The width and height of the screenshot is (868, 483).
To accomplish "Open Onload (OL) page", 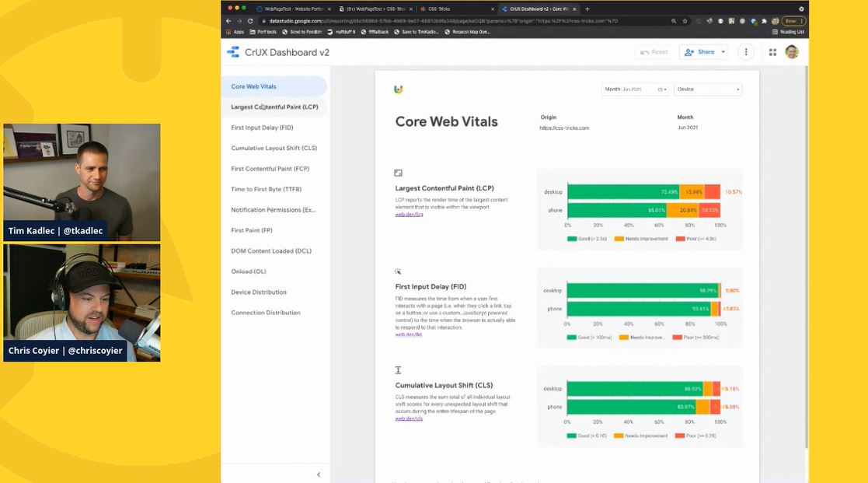I will point(274,271).
